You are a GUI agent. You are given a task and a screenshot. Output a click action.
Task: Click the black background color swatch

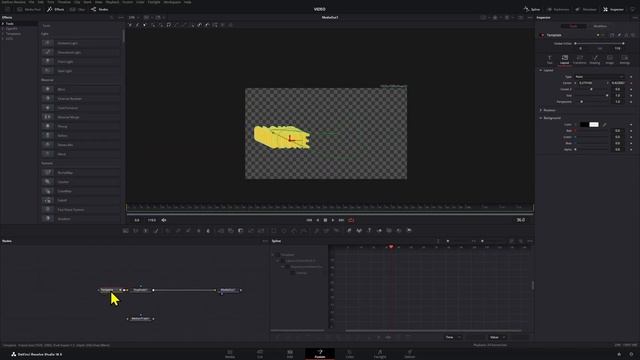(584, 124)
